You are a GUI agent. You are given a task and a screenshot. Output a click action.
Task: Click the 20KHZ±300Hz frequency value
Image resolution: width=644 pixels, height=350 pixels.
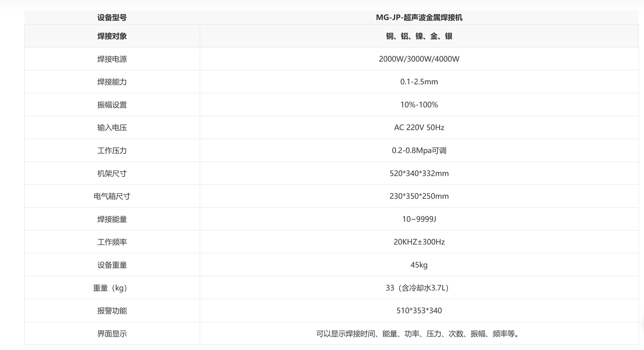tap(419, 242)
